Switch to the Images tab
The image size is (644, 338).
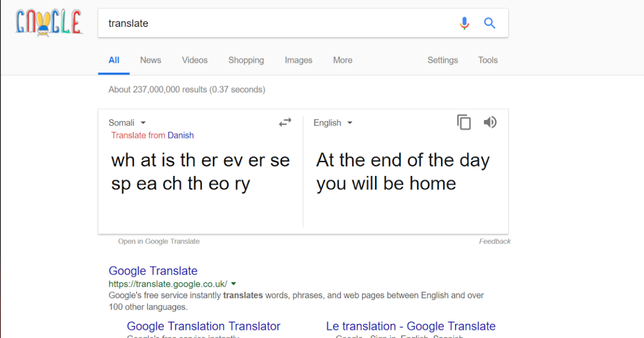pyautogui.click(x=299, y=60)
